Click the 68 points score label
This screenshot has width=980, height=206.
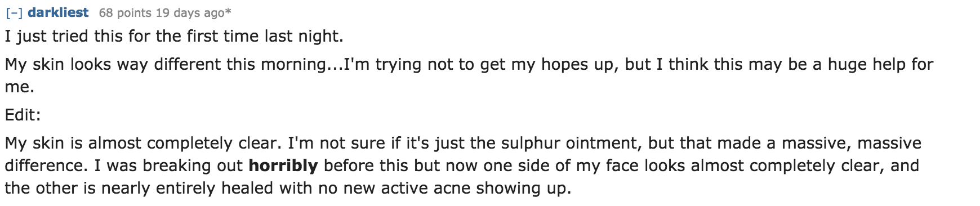point(125,12)
